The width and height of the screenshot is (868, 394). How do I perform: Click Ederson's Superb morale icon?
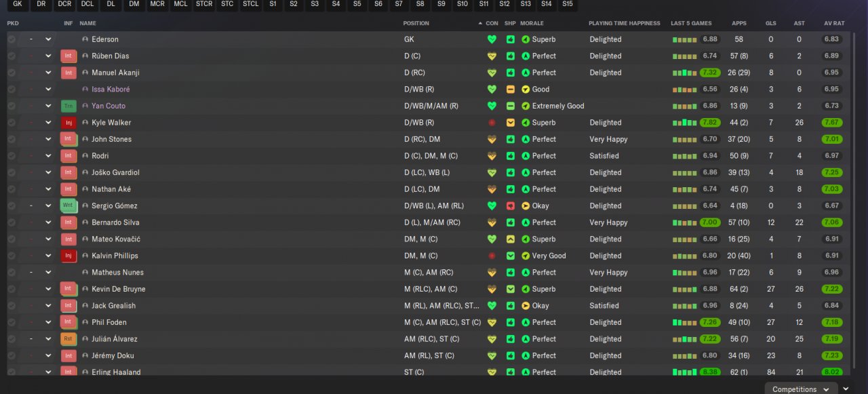pyautogui.click(x=526, y=39)
